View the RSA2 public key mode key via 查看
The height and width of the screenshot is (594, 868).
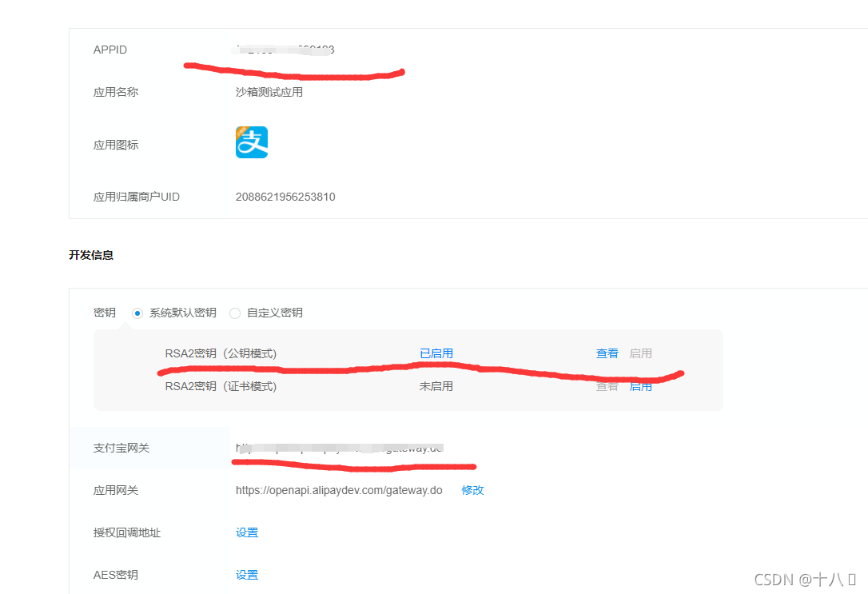[607, 353]
